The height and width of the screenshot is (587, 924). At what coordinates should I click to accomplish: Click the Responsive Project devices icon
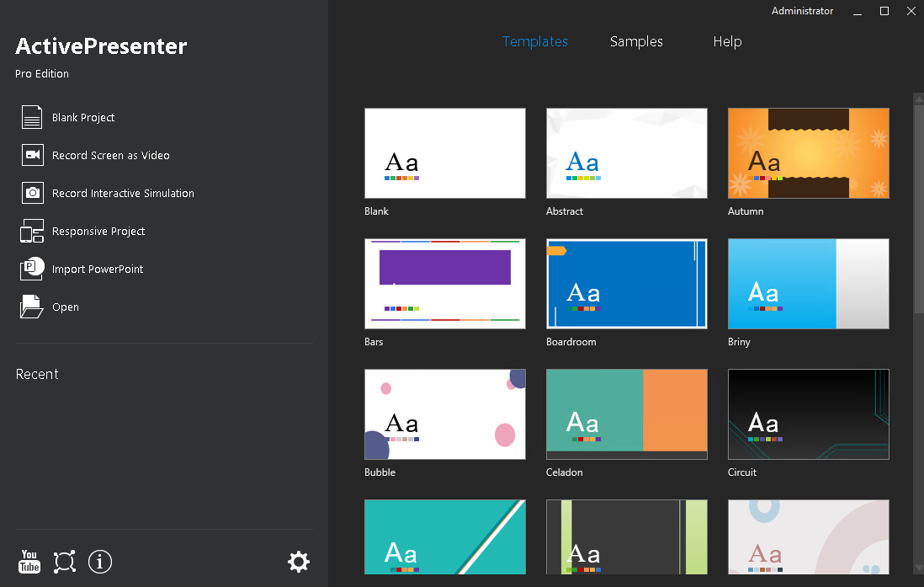[x=32, y=231]
